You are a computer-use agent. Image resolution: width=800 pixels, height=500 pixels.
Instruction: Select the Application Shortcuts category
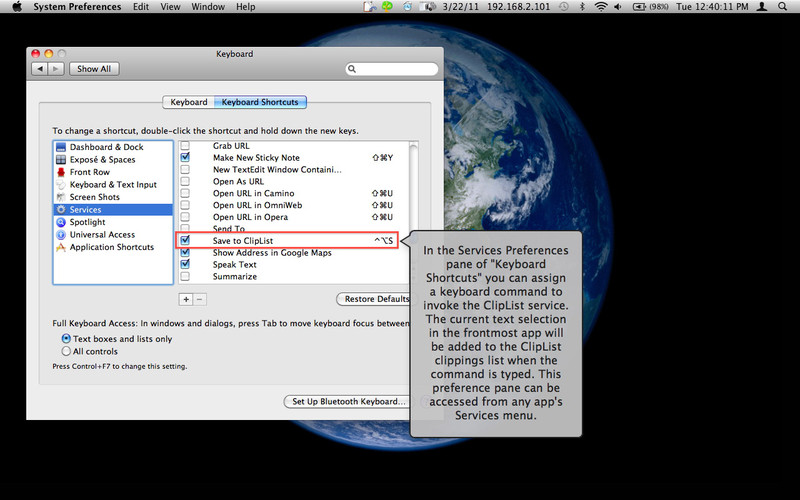coord(112,247)
